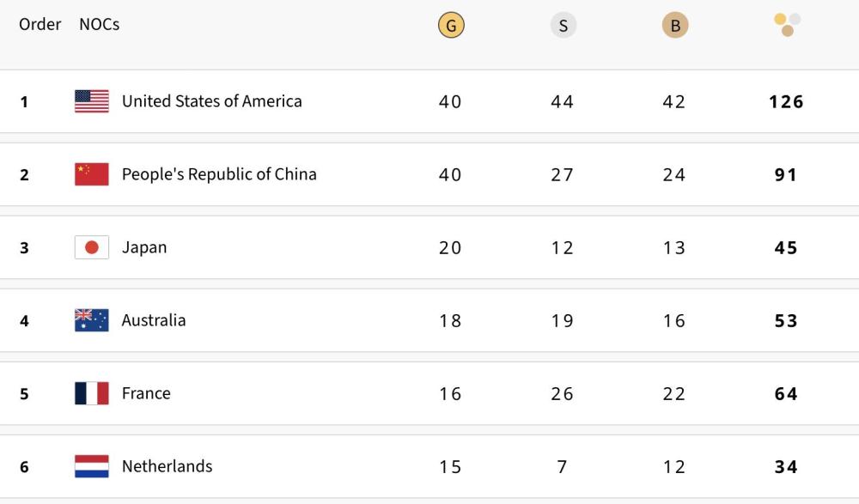This screenshot has width=859, height=504.
Task: Sort by the NOCs column header
Action: click(x=99, y=24)
